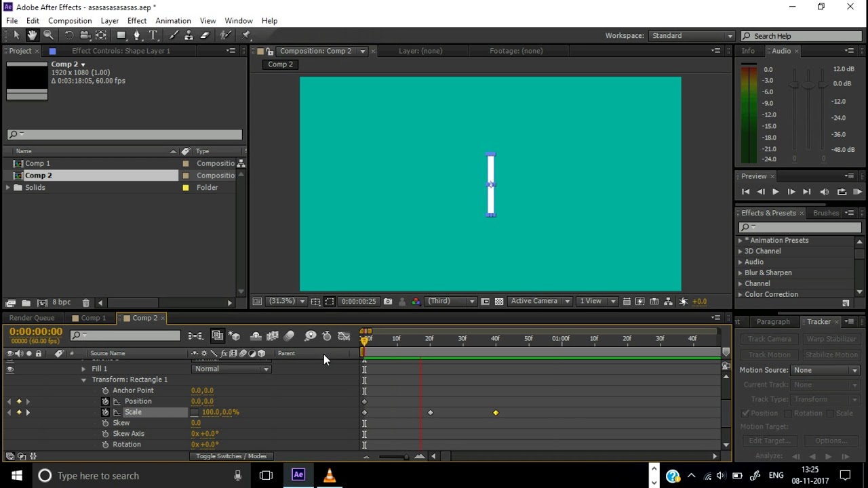Viewport: 868px width, 488px height.
Task: Select the Clone Stamp tool
Action: point(189,35)
